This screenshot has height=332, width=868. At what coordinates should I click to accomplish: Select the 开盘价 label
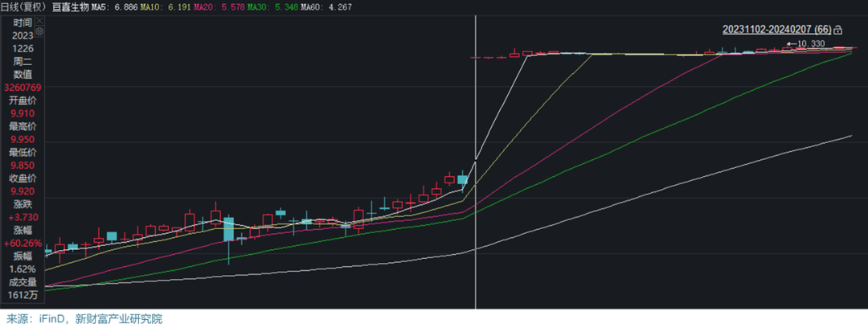click(23, 100)
